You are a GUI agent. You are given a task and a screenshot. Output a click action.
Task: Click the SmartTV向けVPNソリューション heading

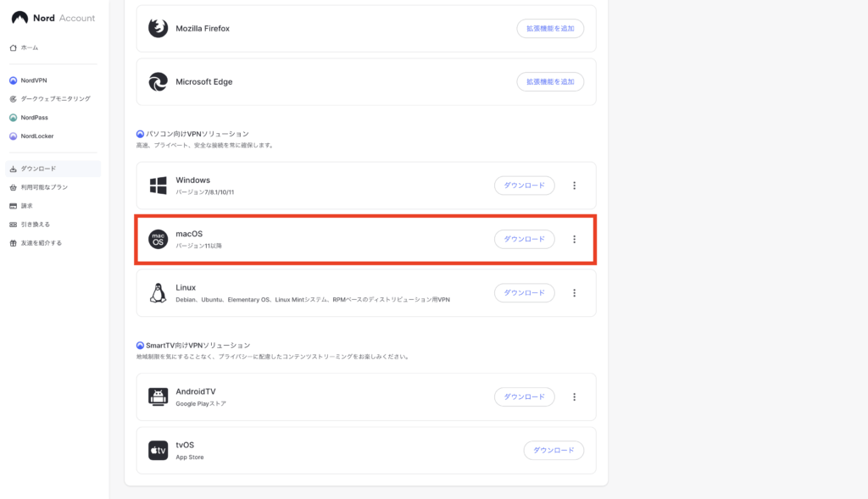198,345
